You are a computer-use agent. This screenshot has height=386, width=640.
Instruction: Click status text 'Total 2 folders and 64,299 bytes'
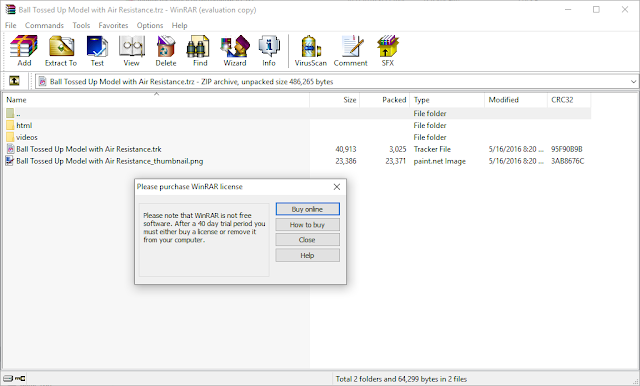click(x=401, y=379)
